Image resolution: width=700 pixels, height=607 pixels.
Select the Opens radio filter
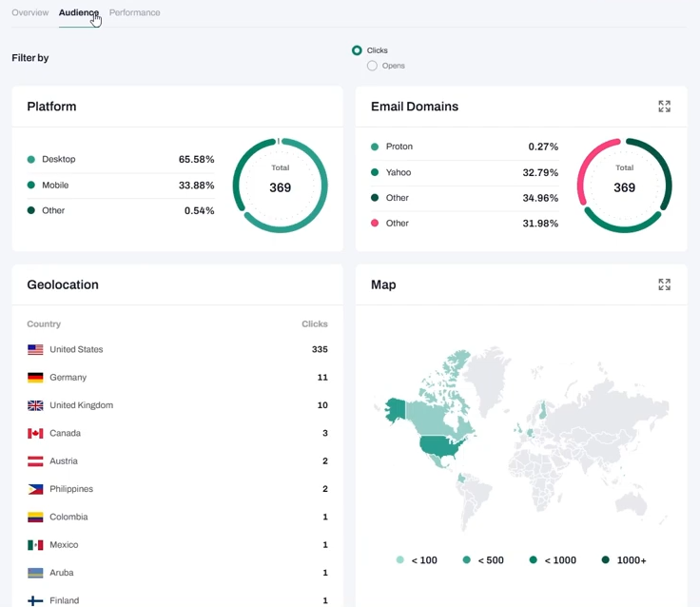[x=372, y=66]
